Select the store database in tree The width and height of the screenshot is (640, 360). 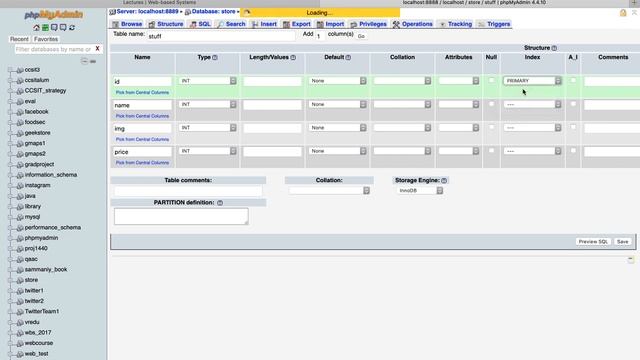[31, 280]
